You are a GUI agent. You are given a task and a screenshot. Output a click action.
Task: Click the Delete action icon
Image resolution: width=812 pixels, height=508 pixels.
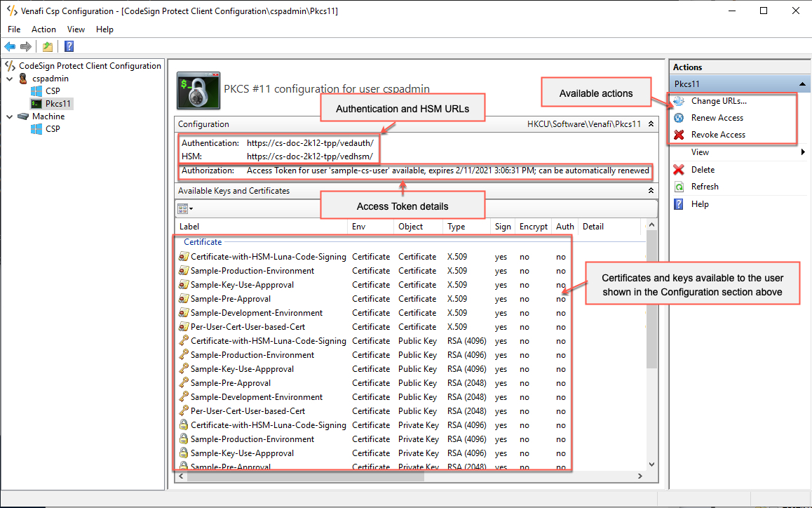pyautogui.click(x=677, y=169)
